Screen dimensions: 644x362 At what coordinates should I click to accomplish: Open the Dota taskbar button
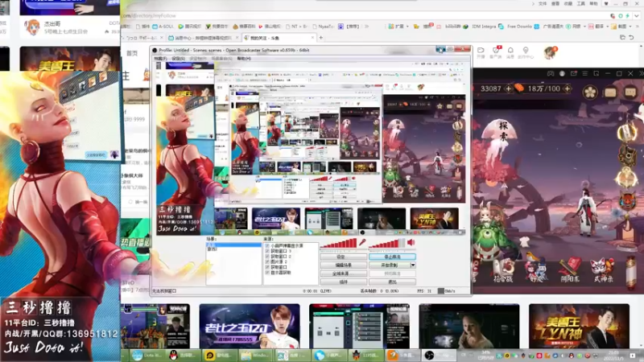[147, 356]
